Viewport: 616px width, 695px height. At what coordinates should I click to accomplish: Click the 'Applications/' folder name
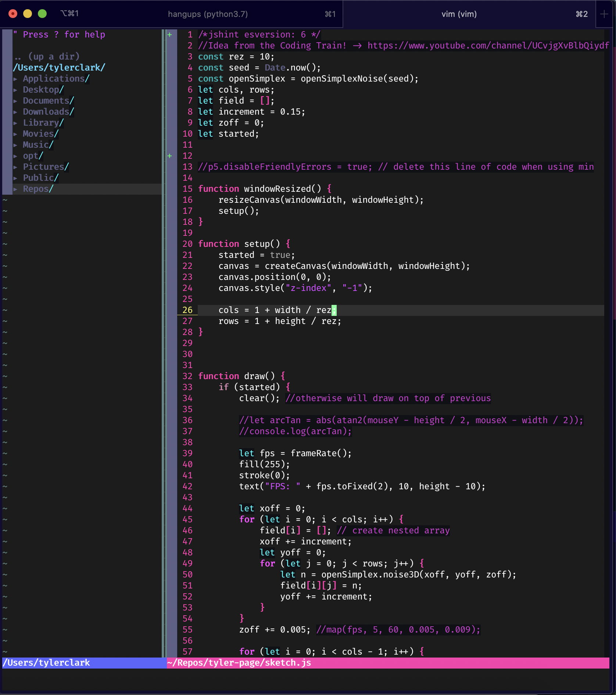56,79
